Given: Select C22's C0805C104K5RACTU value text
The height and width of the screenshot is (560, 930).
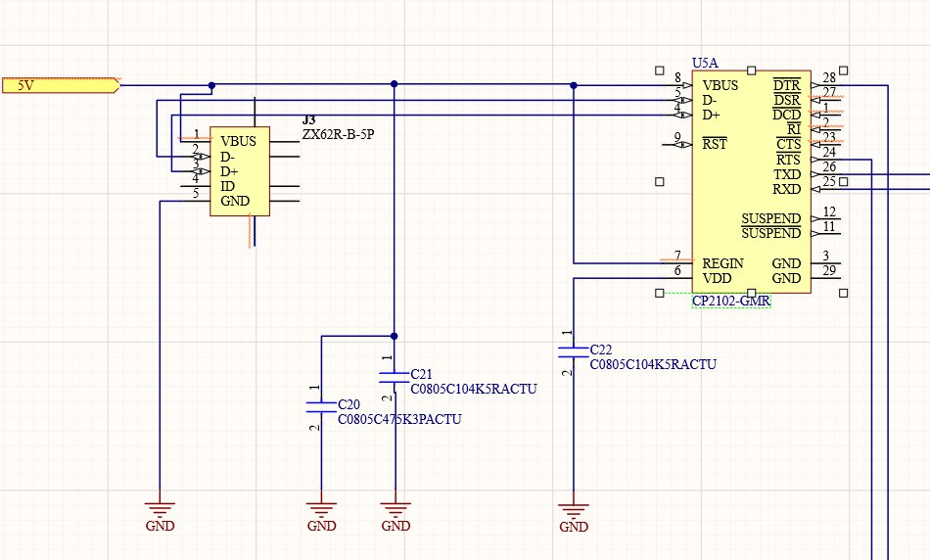Looking at the screenshot, I should click(653, 364).
